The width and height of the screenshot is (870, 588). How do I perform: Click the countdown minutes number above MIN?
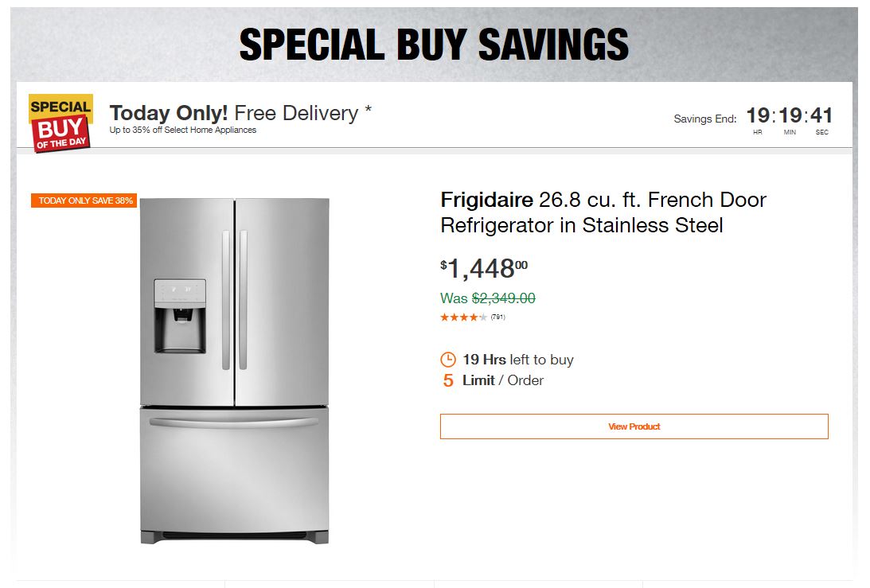pyautogui.click(x=790, y=116)
